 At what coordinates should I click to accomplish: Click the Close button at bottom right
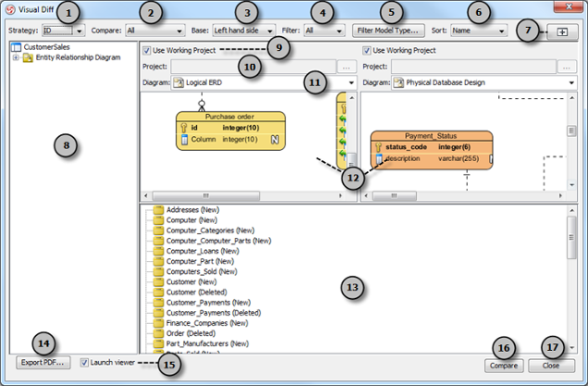pyautogui.click(x=551, y=366)
